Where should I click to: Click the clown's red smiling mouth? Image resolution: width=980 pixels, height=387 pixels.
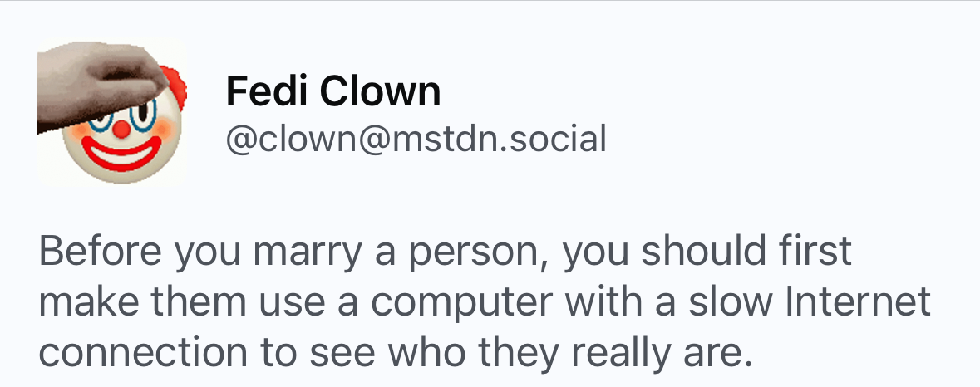[x=121, y=153]
